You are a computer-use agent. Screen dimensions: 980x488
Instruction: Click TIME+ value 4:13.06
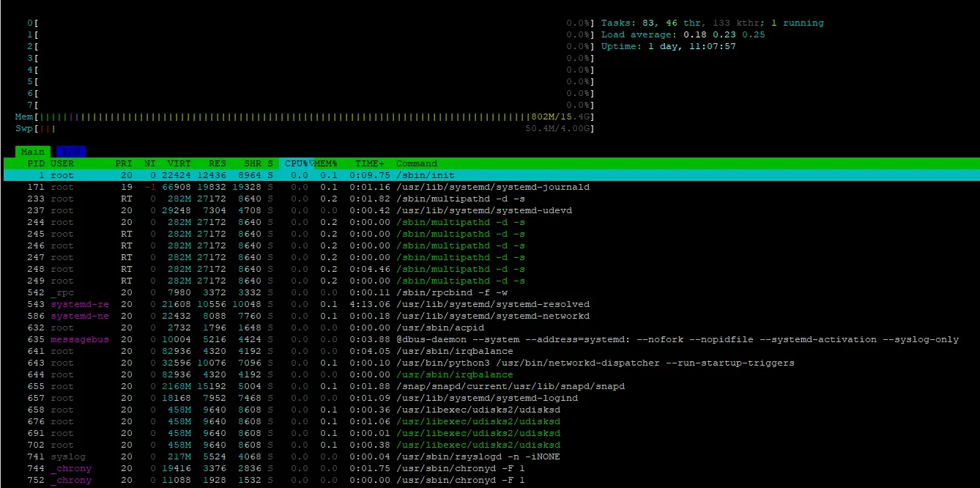(370, 304)
